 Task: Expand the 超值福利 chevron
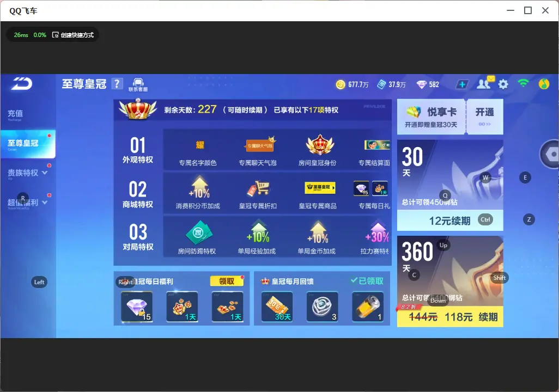(x=45, y=202)
